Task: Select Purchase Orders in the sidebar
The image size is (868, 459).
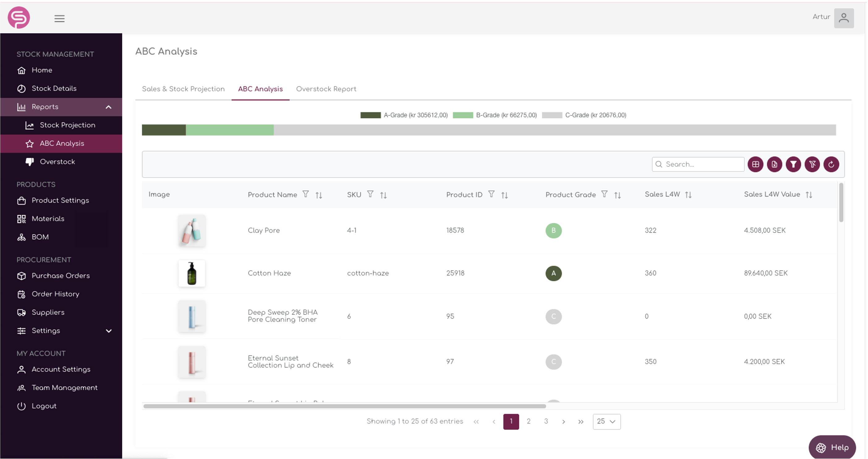Action: pyautogui.click(x=61, y=276)
